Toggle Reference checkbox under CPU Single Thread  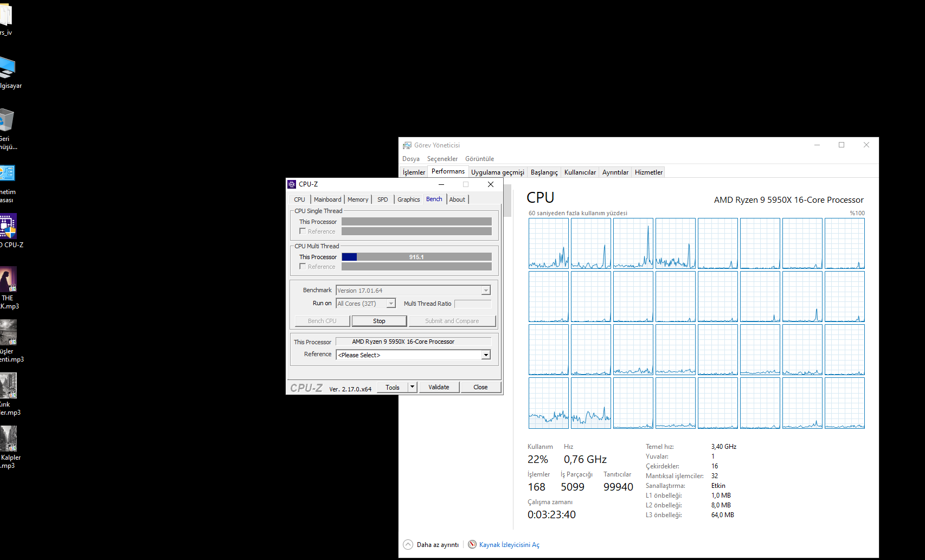303,231
